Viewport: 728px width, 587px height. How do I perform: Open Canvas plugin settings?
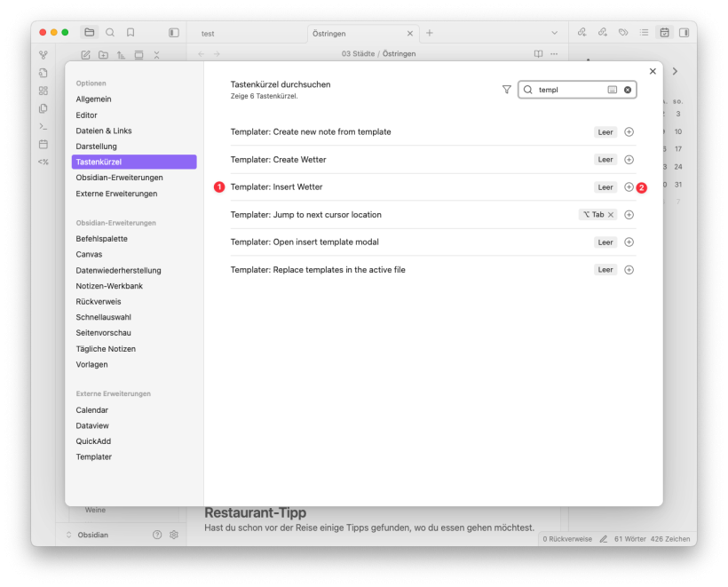[x=134, y=255]
